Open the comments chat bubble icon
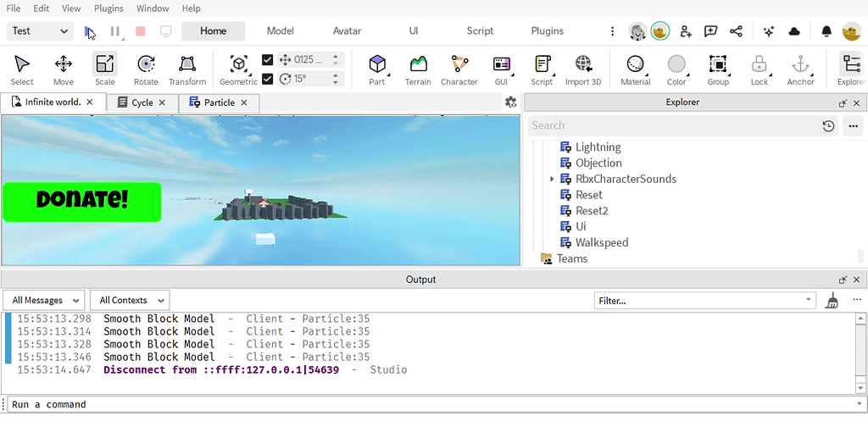The image size is (868, 438). click(x=711, y=31)
